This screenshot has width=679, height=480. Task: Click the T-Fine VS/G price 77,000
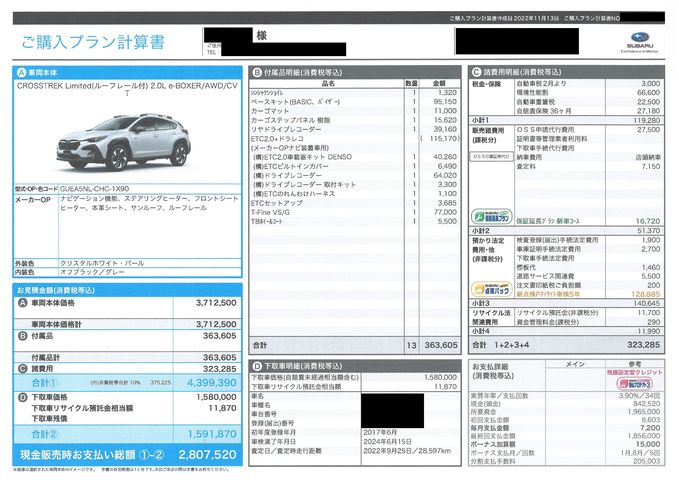[445, 212]
